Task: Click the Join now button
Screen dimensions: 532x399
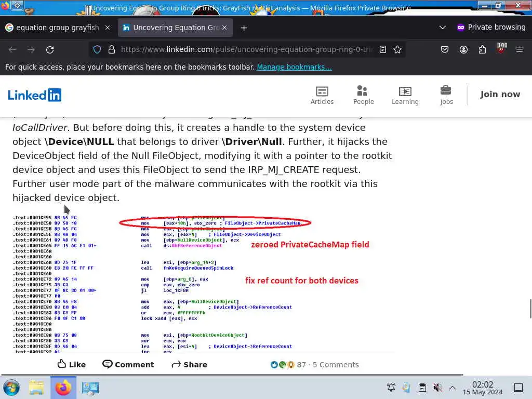Action: coord(500,95)
